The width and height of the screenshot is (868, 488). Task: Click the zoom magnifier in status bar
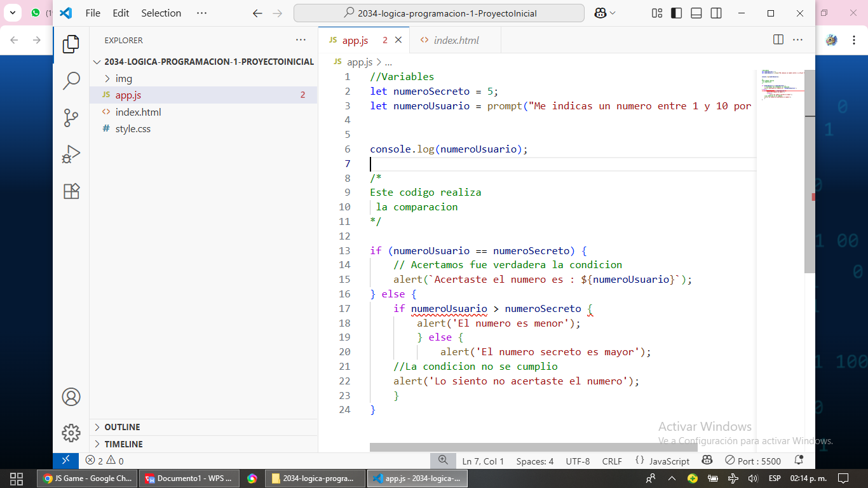(x=443, y=461)
